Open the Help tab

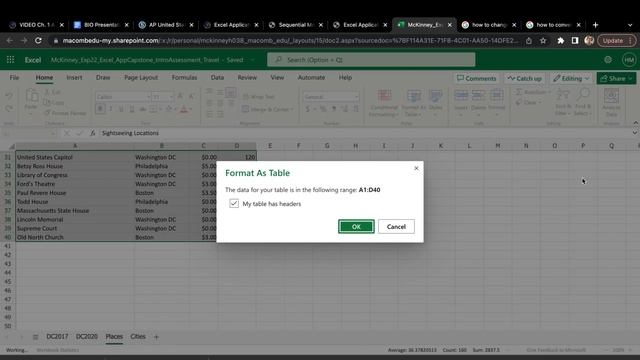(x=345, y=78)
